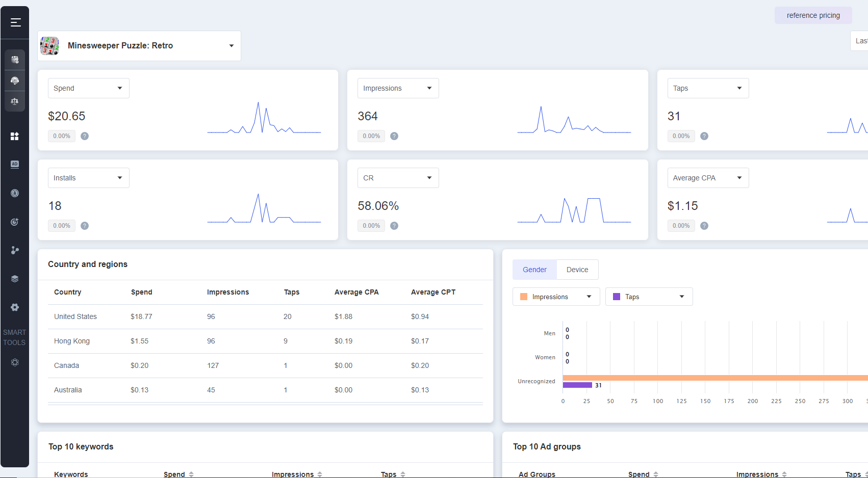868x478 pixels.
Task: Open the Impressions metric dropdown in the top card
Action: tap(398, 88)
